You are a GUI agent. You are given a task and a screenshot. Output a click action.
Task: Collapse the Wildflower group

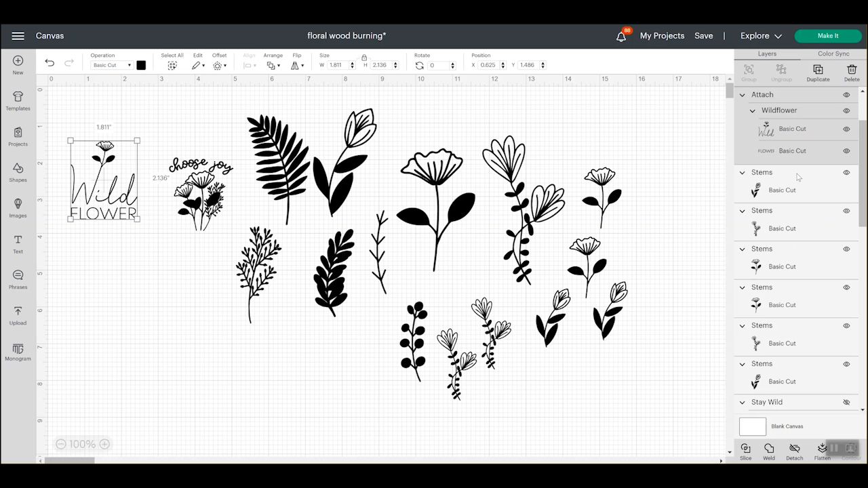coord(753,110)
